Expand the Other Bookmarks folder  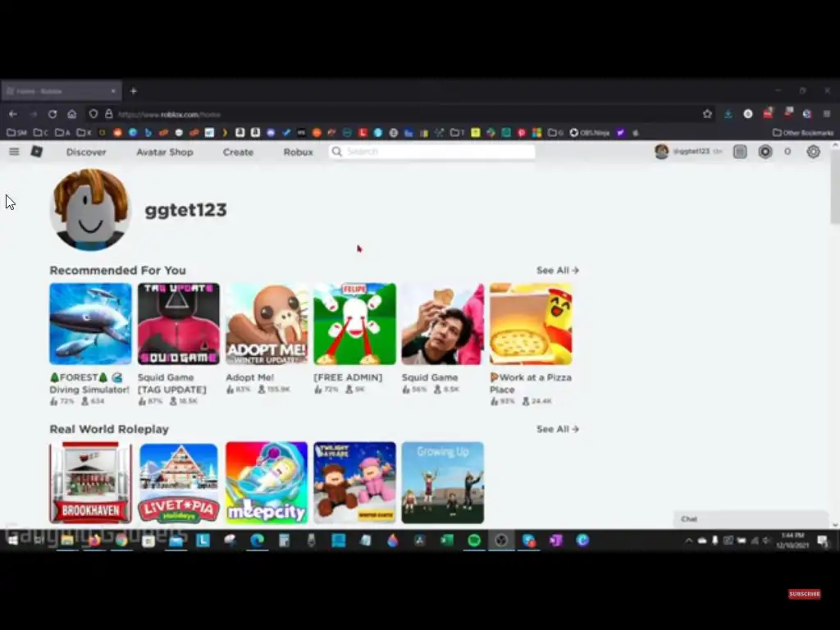[803, 132]
